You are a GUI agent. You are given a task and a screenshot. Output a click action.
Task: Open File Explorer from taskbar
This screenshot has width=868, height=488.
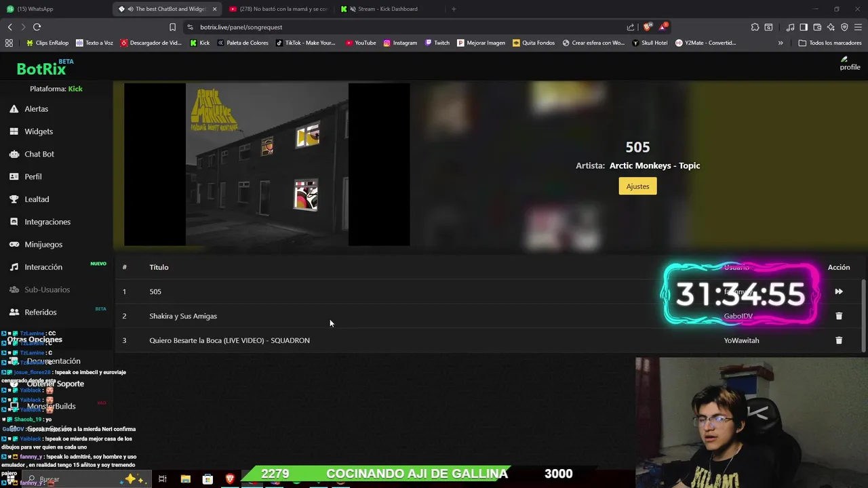point(185,479)
